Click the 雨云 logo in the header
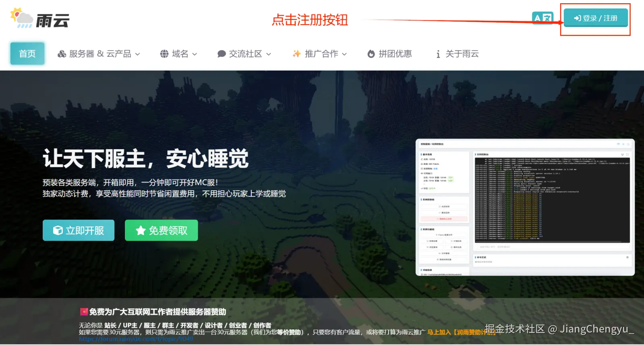644x345 pixels. (x=40, y=19)
